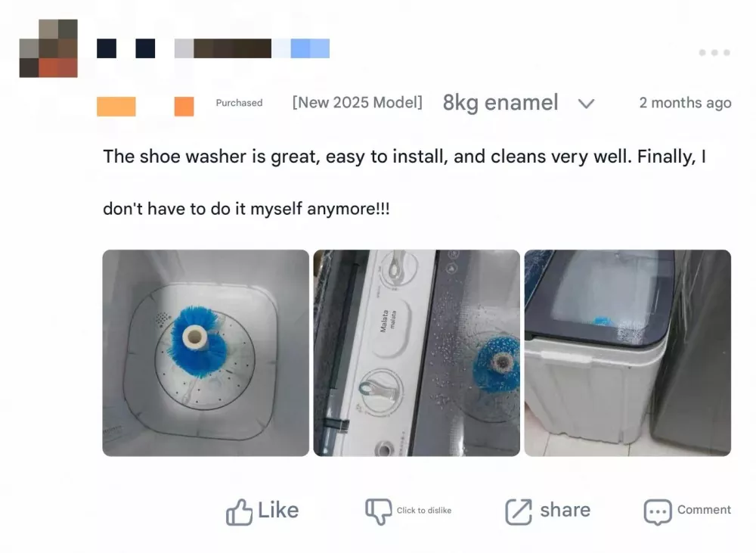Screen dimensions: 756x553
Task: Click the '[New 2025 Model]' product label
Action: point(358,102)
